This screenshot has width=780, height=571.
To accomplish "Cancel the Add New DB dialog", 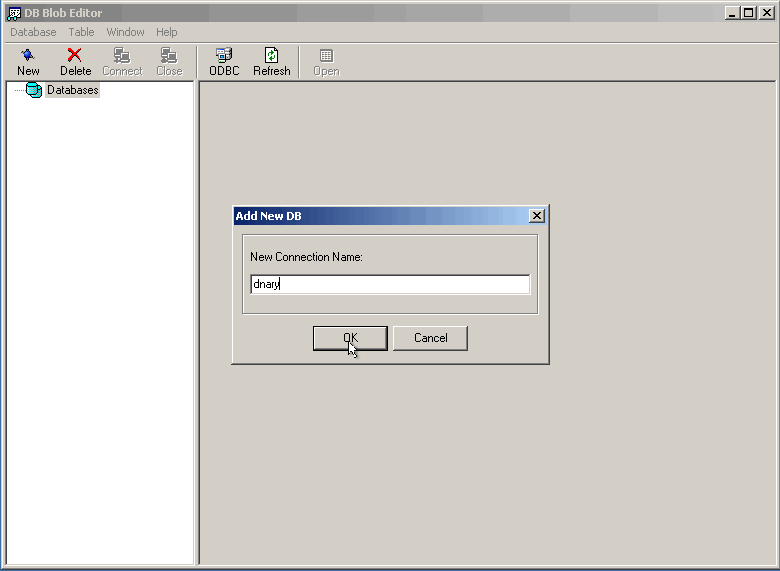I will point(430,338).
